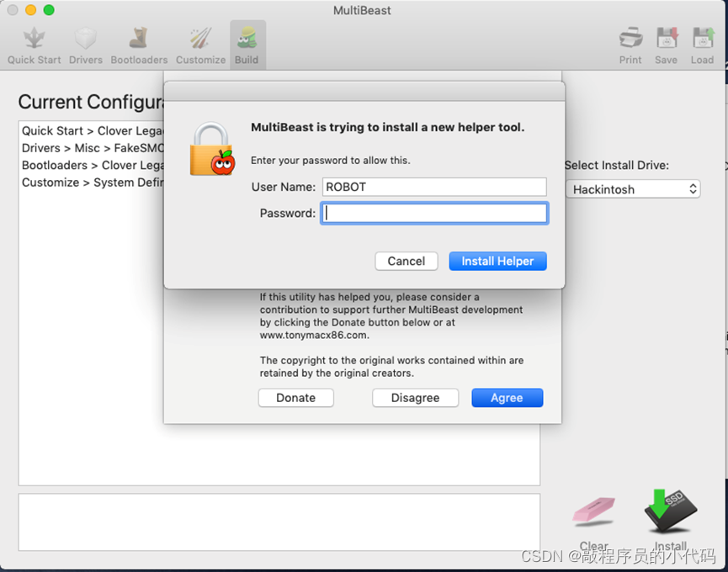Screen dimensions: 728x572
Task: Click the yellow minimize window button
Action: tap(30, 10)
